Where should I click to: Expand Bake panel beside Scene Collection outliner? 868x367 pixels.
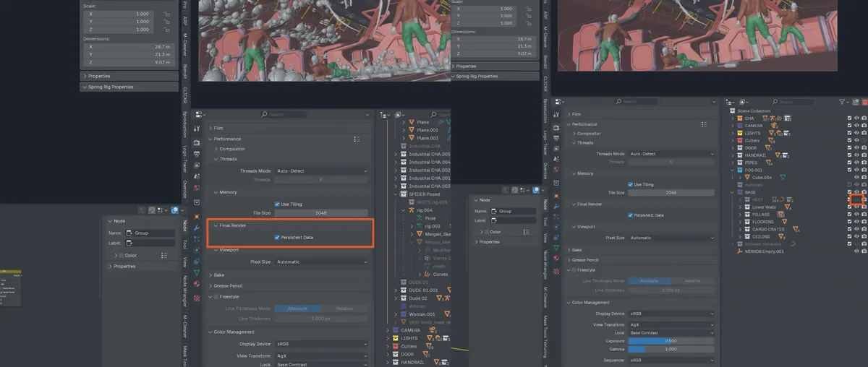569,250
